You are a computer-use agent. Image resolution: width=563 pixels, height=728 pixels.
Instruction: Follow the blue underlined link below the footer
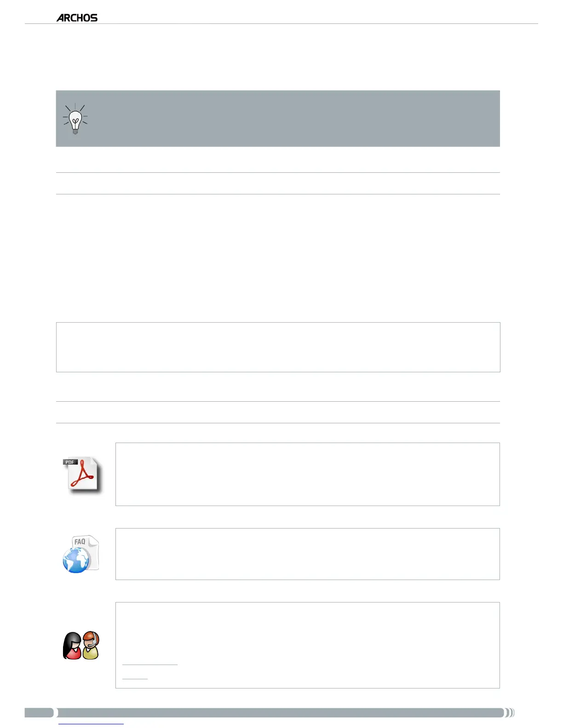coord(91,724)
